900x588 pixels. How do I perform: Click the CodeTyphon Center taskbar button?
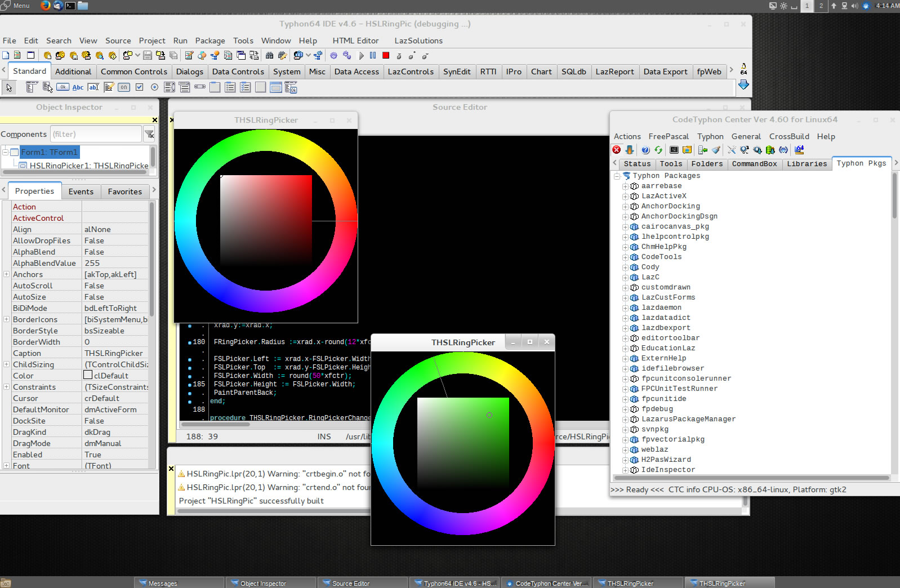(x=546, y=583)
